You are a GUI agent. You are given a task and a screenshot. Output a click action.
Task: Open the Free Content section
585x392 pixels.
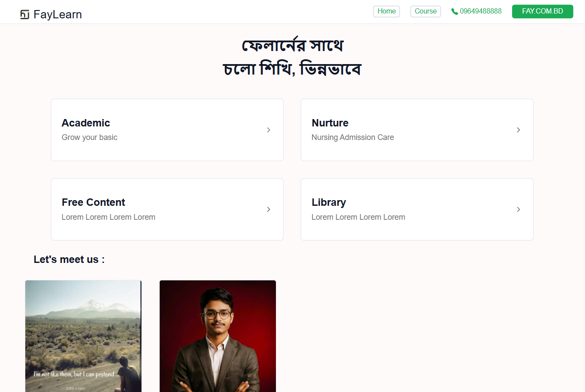pos(167,209)
